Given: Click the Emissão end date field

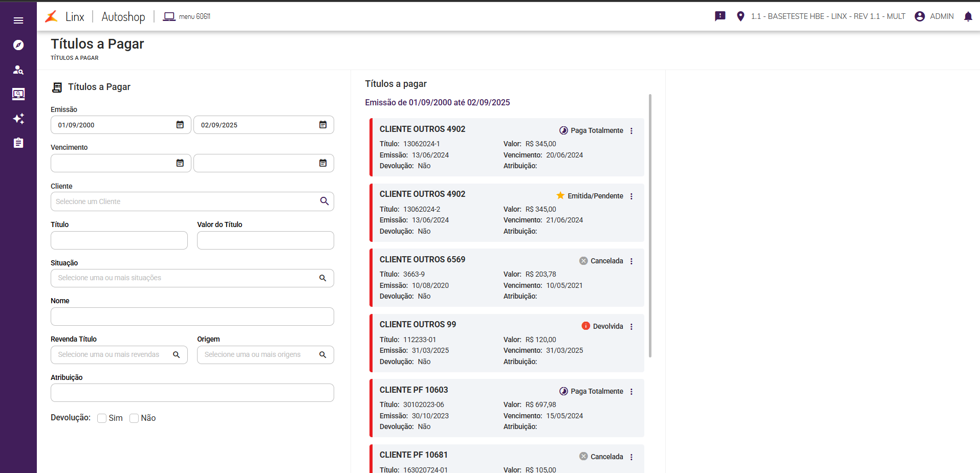Looking at the screenshot, I should tap(264, 125).
